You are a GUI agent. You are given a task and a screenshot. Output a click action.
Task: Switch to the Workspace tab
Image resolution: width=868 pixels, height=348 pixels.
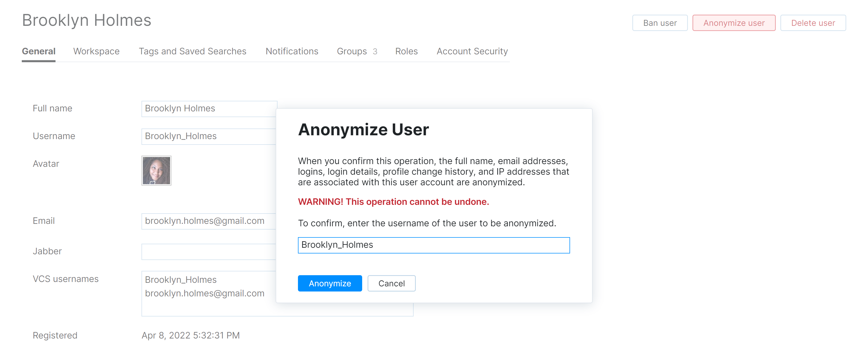pyautogui.click(x=96, y=51)
